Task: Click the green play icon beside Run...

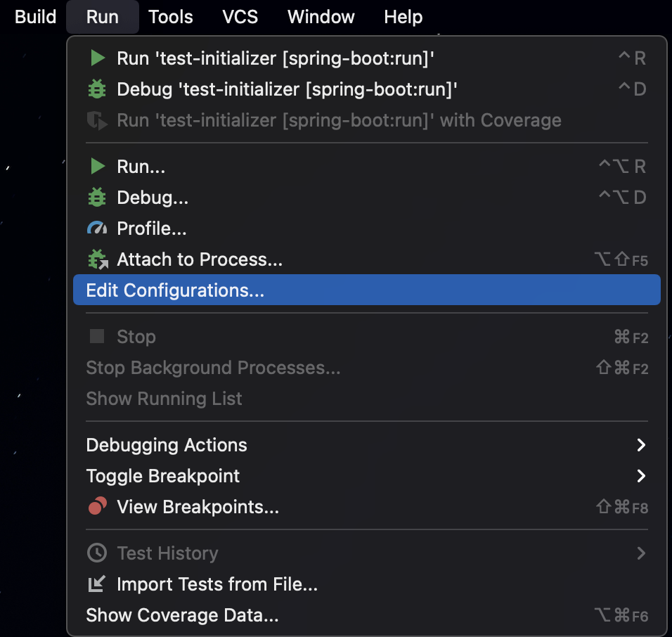Action: click(98, 167)
